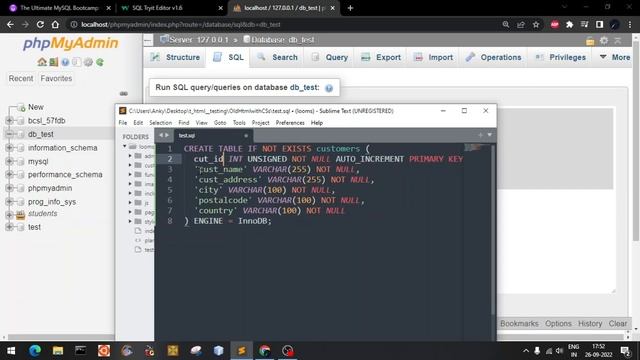Open navigation panel settings gear icon
This screenshot has width=640, height=360.
[x=88, y=62]
